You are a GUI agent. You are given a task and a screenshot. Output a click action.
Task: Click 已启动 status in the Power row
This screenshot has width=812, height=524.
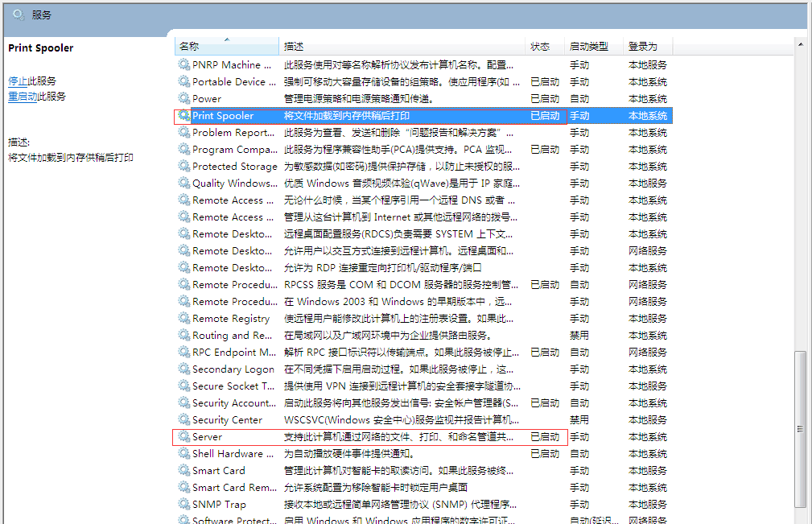coord(545,99)
